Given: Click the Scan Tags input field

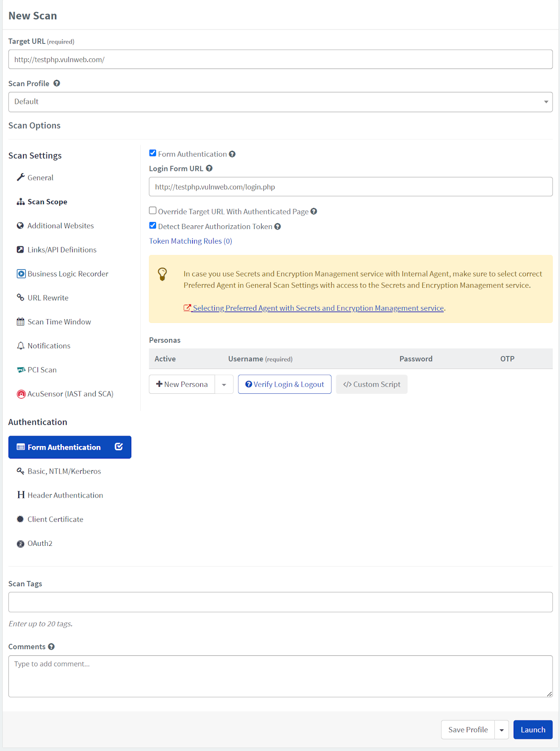Looking at the screenshot, I should 280,602.
